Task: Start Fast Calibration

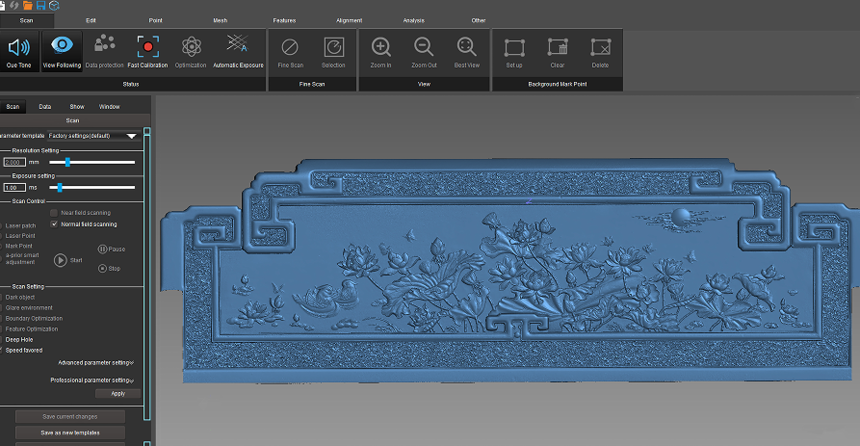Action: [x=148, y=47]
